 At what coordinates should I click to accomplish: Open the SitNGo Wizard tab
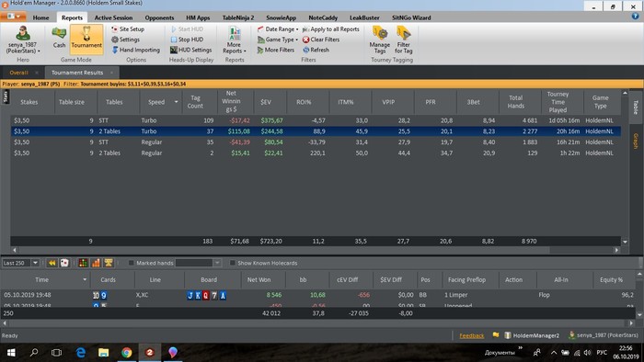point(411,17)
